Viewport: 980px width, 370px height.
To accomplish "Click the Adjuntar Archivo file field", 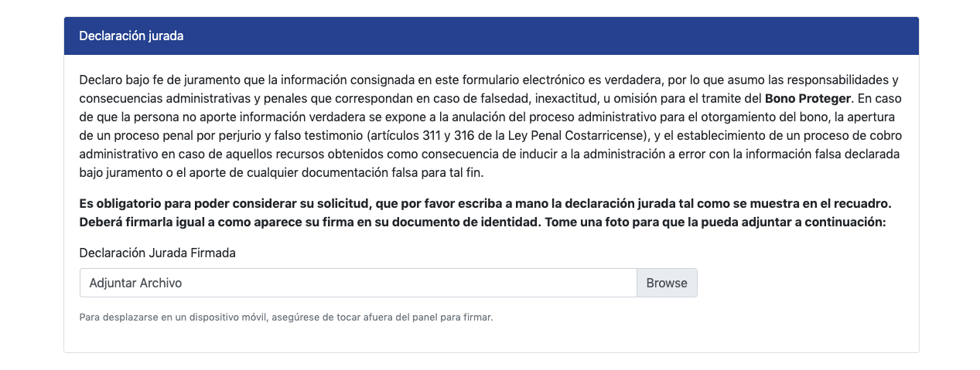I will pyautogui.click(x=357, y=283).
